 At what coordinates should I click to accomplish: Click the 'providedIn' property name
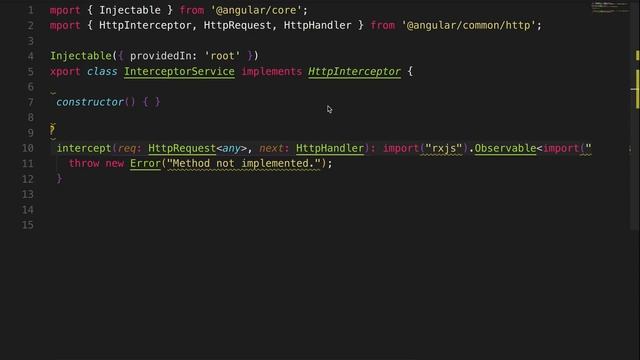(160, 56)
